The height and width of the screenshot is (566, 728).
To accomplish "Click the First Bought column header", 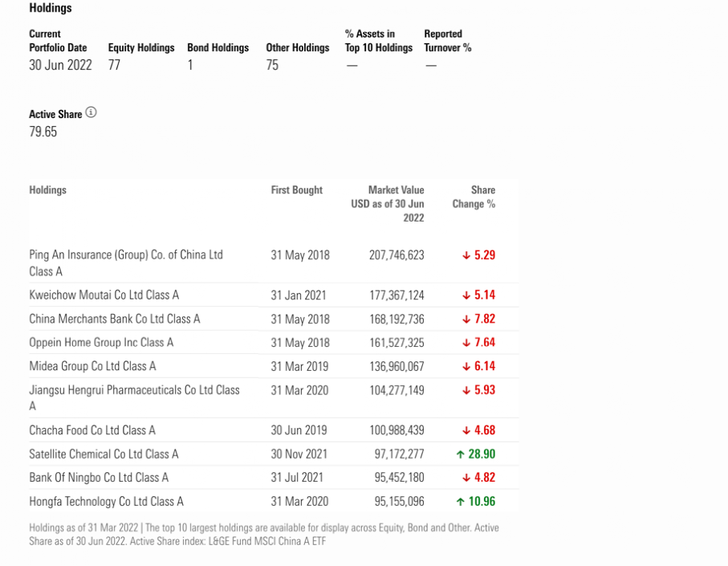I will 296,190.
